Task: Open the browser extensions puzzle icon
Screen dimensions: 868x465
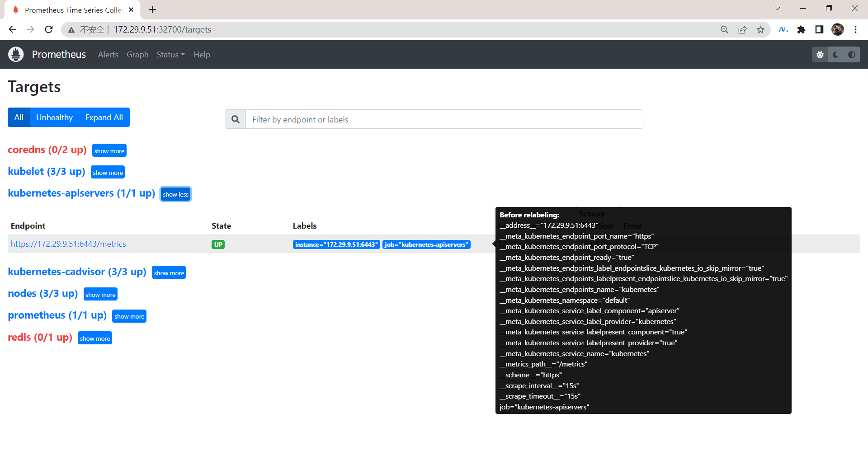Action: point(802,29)
